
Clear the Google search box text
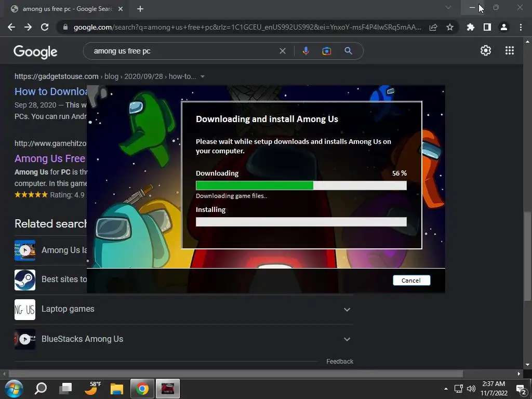pos(282,51)
